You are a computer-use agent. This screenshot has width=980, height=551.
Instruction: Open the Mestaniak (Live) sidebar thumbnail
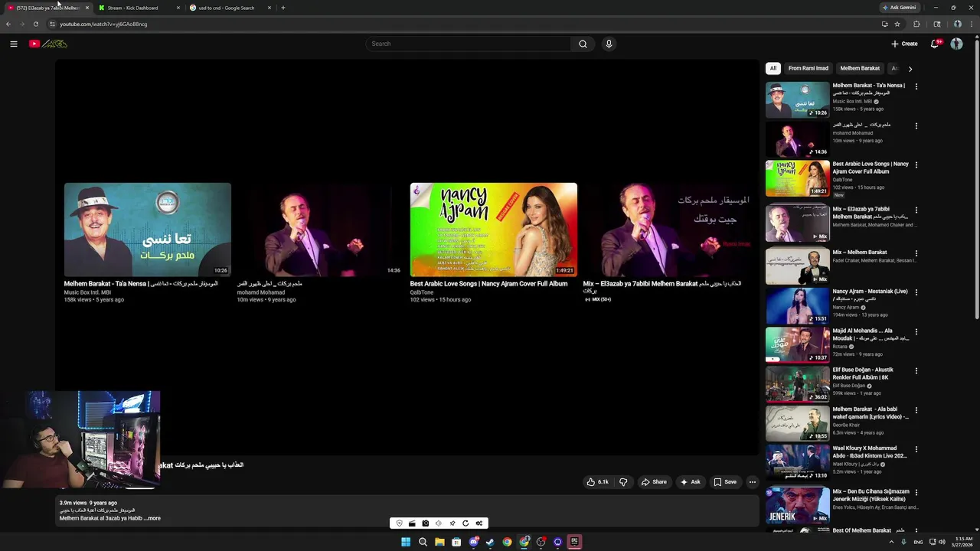coord(798,305)
